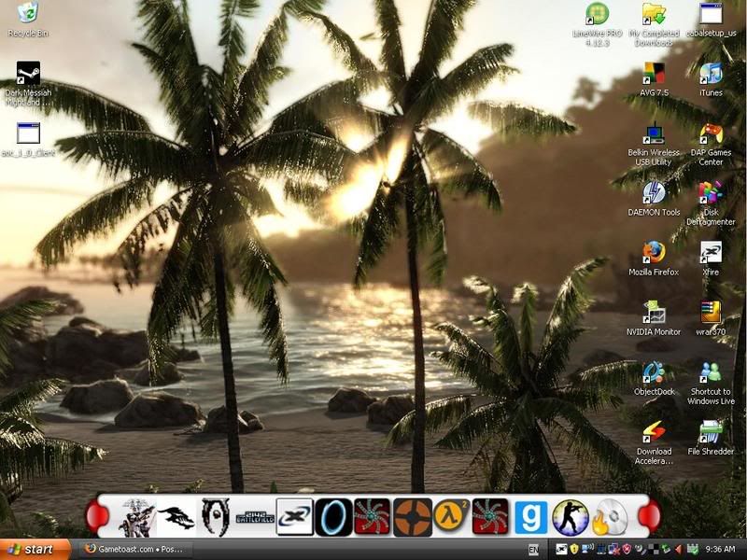Launch Dark Messiah Might and Magic shortcut
The width and height of the screenshot is (747, 560).
click(28, 84)
